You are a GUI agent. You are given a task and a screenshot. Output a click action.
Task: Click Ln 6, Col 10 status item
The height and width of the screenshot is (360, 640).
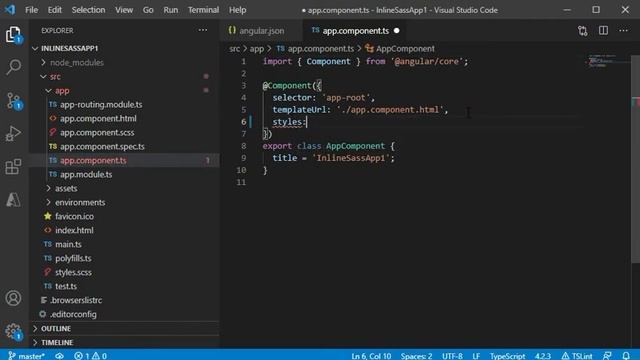coord(371,356)
